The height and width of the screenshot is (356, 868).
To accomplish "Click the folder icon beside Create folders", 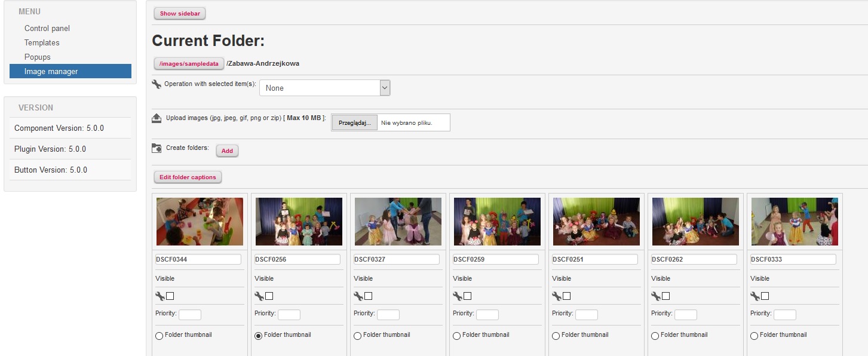I will [x=157, y=148].
